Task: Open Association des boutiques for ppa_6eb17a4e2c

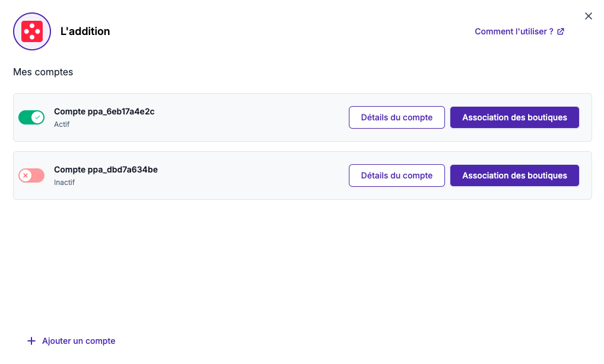Action: pyautogui.click(x=514, y=117)
